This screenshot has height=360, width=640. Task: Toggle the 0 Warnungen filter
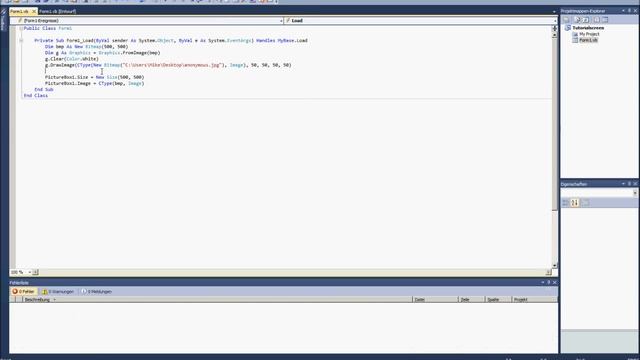(x=58, y=291)
